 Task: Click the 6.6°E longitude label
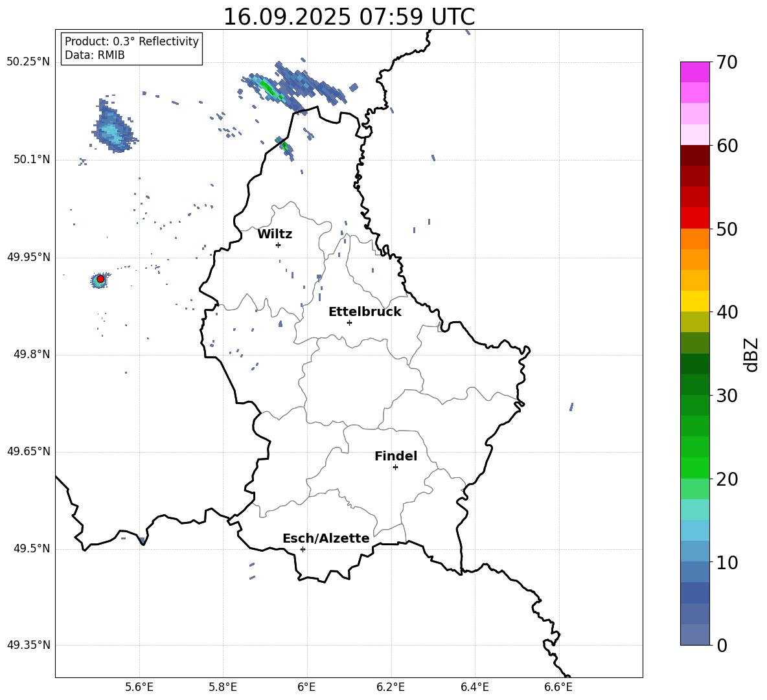tap(558, 687)
